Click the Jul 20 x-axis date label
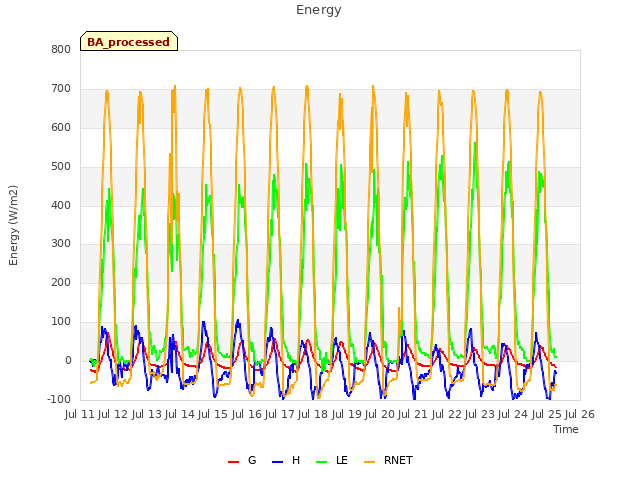Viewport: 640px width, 480px height. tap(380, 414)
